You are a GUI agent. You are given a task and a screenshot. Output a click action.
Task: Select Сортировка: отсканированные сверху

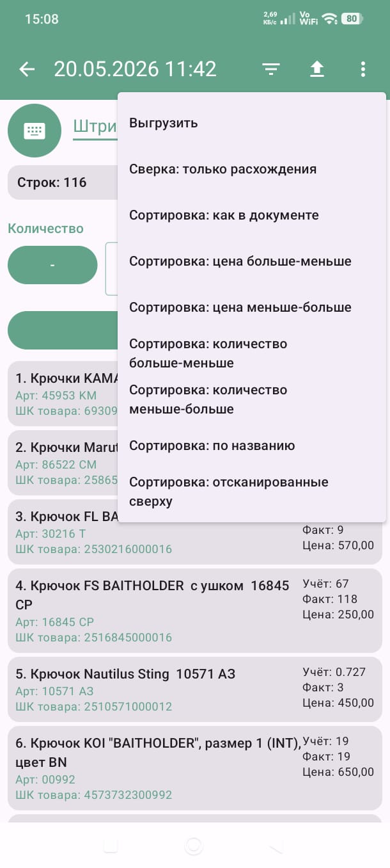[252, 492]
